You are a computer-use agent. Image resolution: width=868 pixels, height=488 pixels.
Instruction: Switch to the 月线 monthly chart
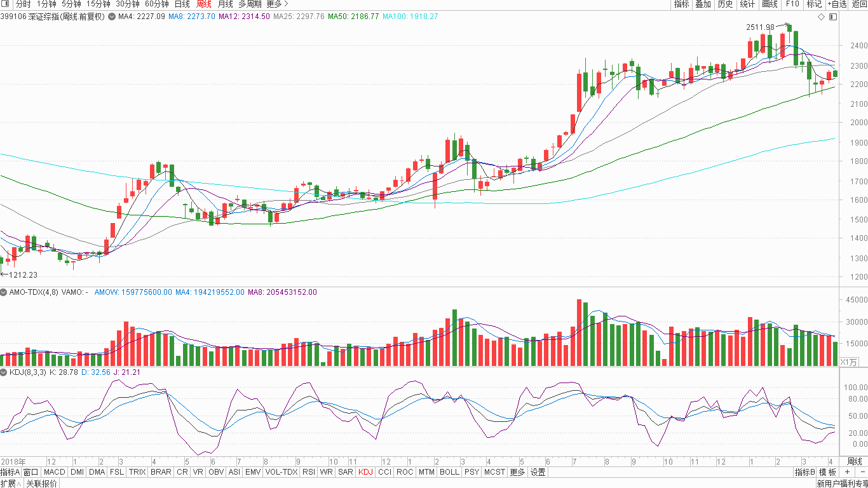tap(225, 4)
